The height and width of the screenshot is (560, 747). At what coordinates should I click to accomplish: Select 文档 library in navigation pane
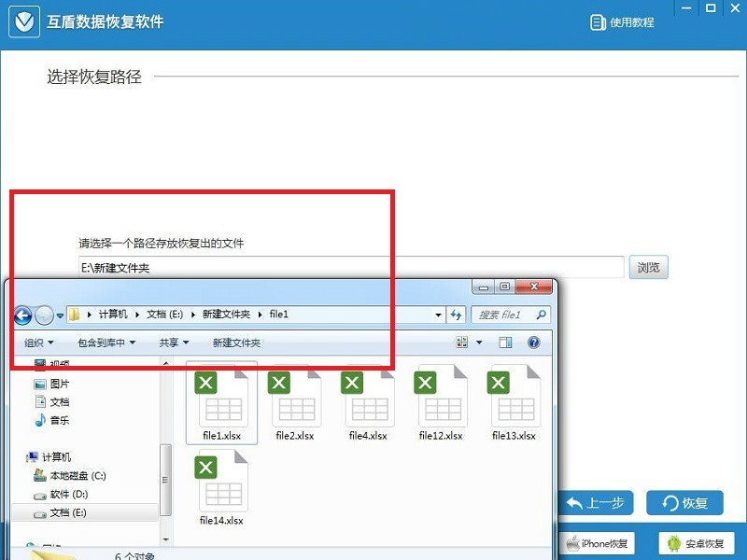[52, 402]
